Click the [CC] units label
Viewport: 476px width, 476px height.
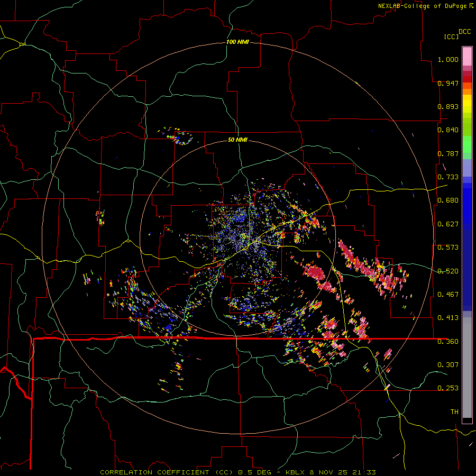[x=452, y=36]
